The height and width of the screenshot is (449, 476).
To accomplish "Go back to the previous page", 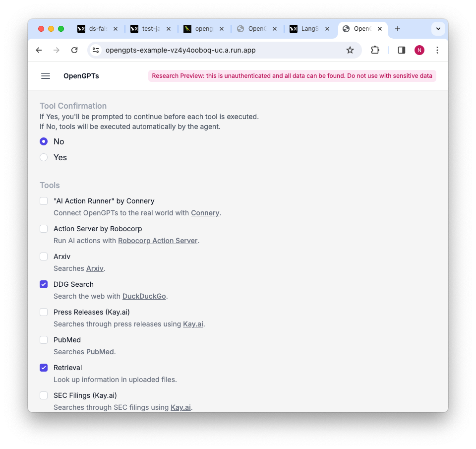I will 39,50.
